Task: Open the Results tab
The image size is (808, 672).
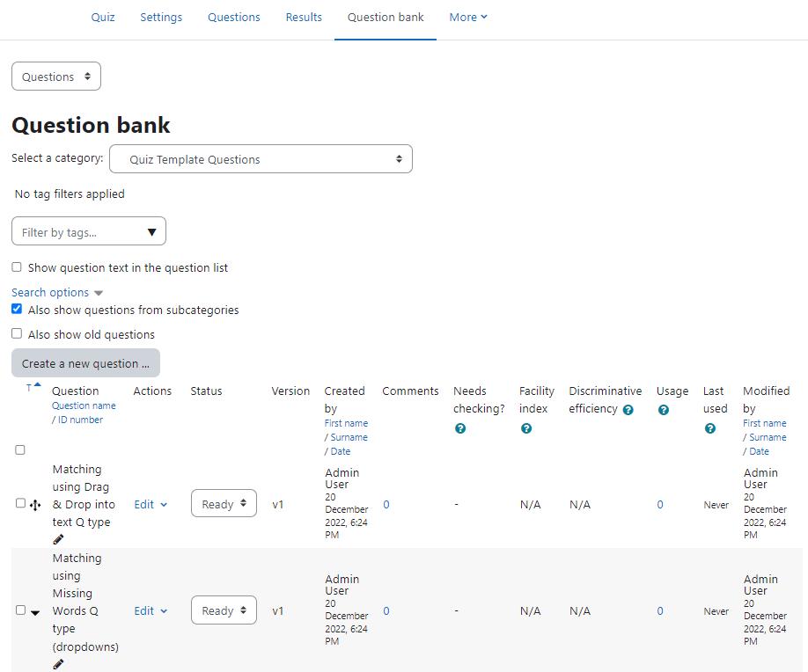Action: [x=304, y=17]
